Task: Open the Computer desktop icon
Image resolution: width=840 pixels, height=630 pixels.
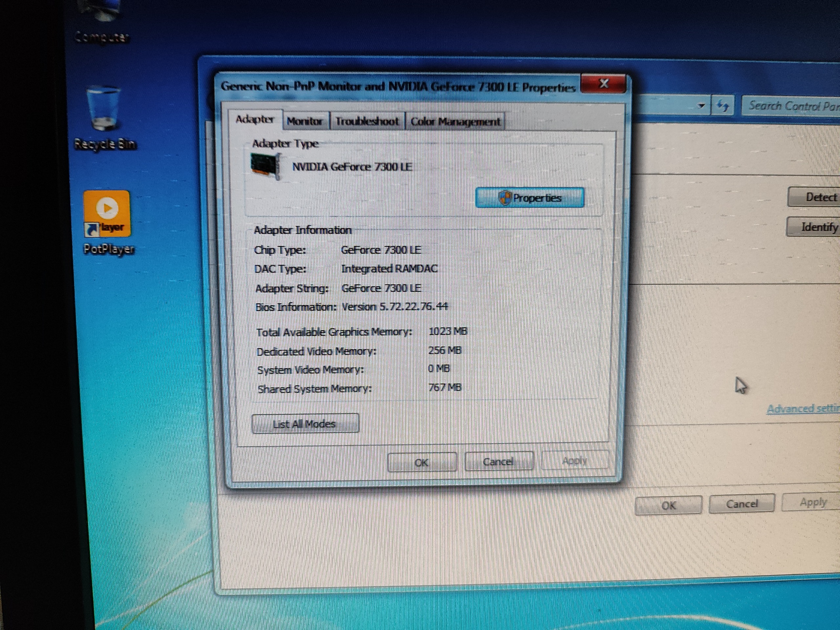Action: [102, 23]
